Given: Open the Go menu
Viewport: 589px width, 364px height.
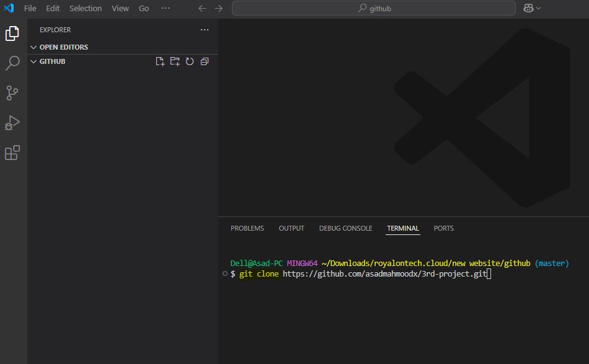Looking at the screenshot, I should [x=143, y=8].
